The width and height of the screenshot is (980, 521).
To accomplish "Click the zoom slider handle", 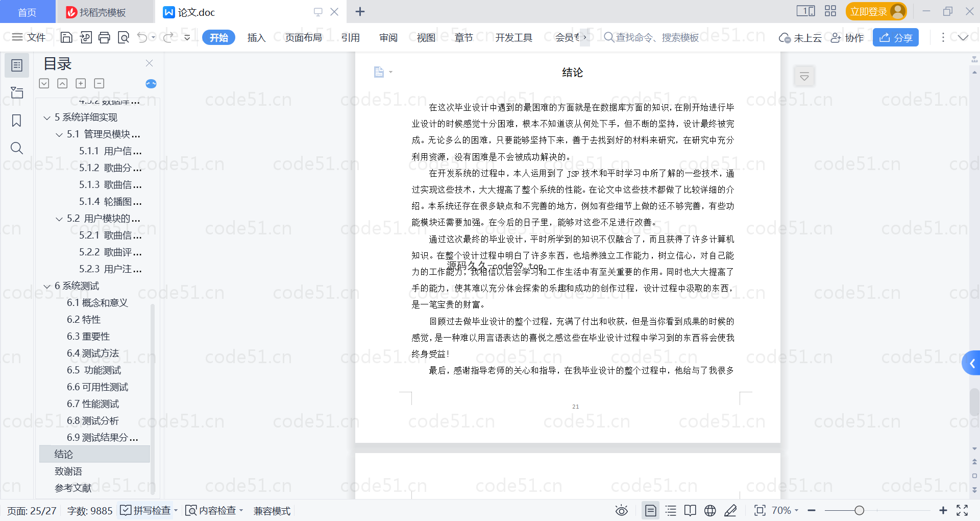I will tap(859, 510).
